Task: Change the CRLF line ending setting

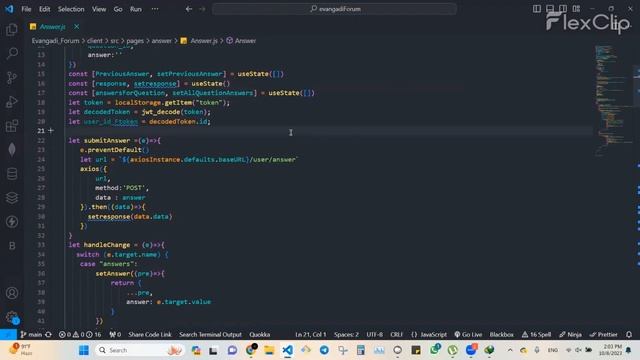Action: pos(396,334)
